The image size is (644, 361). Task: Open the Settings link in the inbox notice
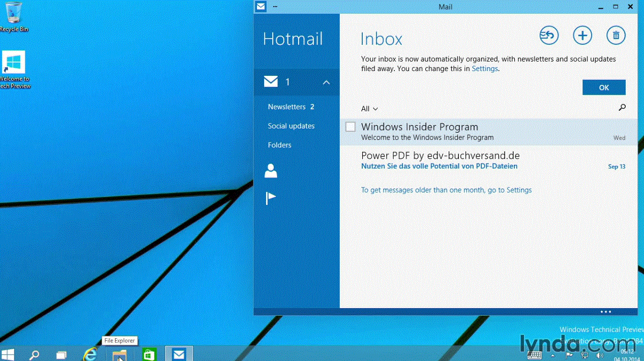(485, 68)
